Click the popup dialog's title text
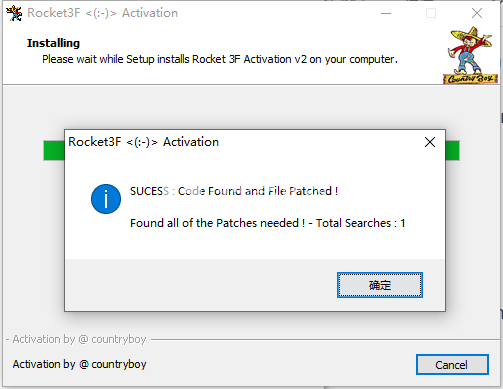 [143, 142]
